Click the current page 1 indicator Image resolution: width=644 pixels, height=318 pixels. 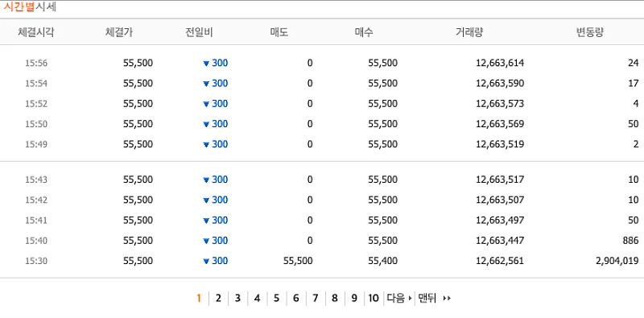tap(199, 299)
